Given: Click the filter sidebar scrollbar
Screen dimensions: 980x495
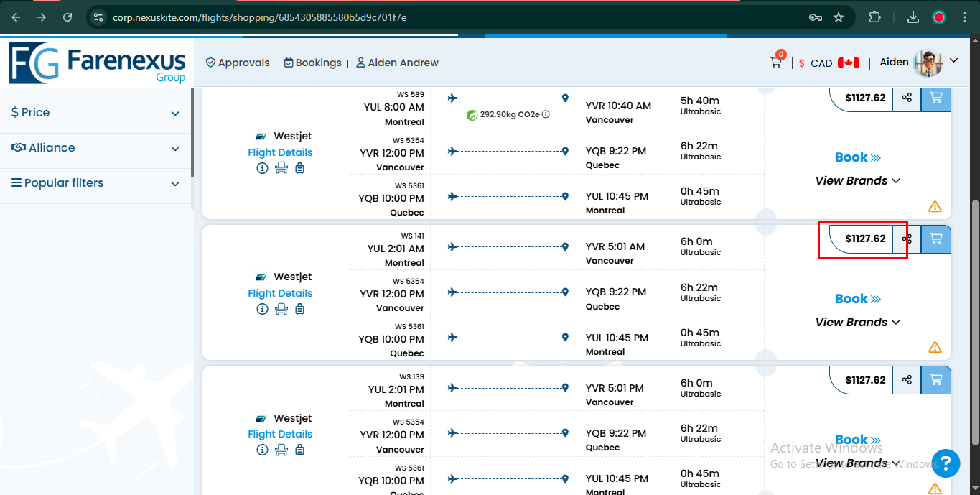Looking at the screenshot, I should [192, 133].
